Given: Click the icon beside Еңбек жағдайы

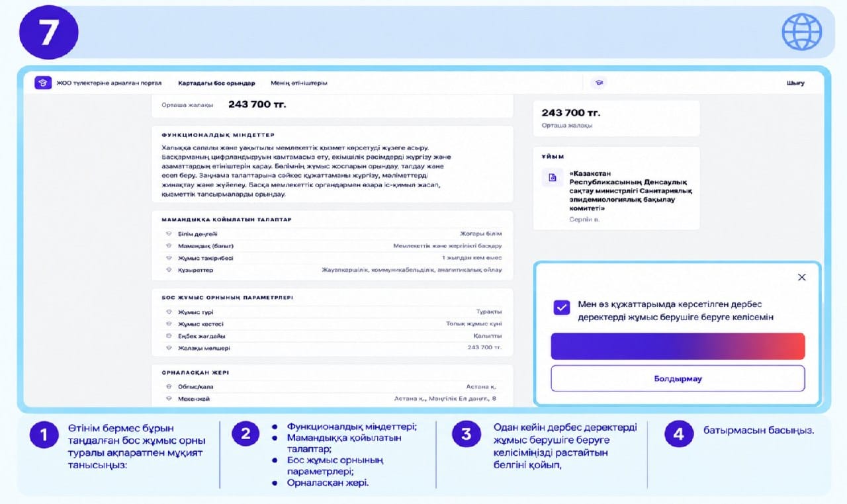Looking at the screenshot, I should (169, 336).
